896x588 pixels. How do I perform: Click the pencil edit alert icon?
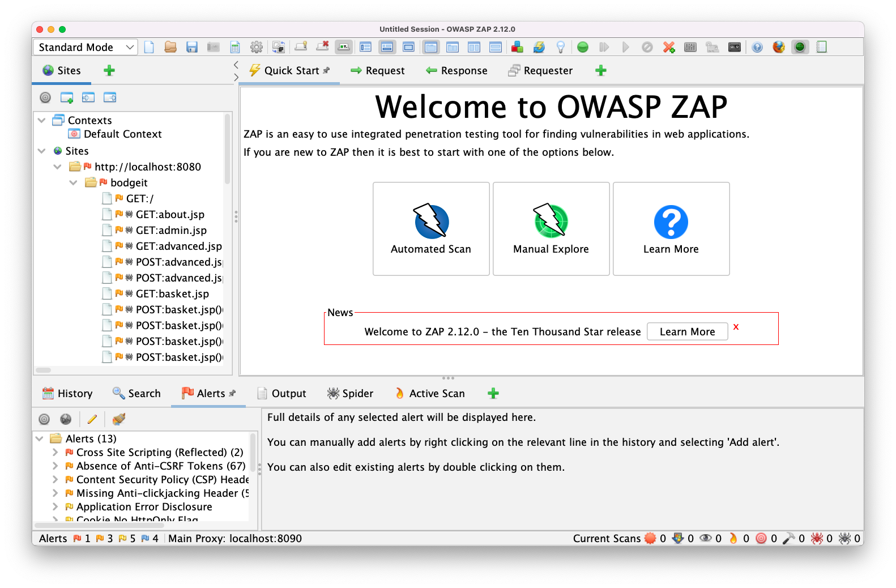pos(92,419)
